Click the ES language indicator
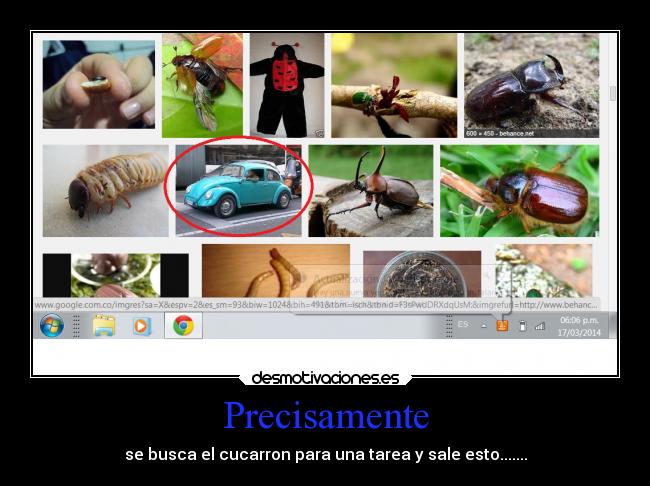650x486 pixels. [x=463, y=324]
